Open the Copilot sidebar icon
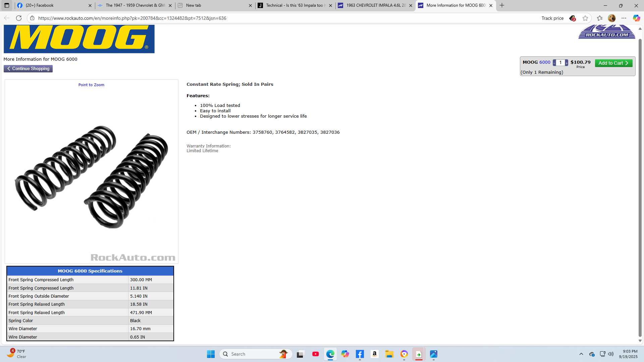The image size is (644, 362). point(636,18)
